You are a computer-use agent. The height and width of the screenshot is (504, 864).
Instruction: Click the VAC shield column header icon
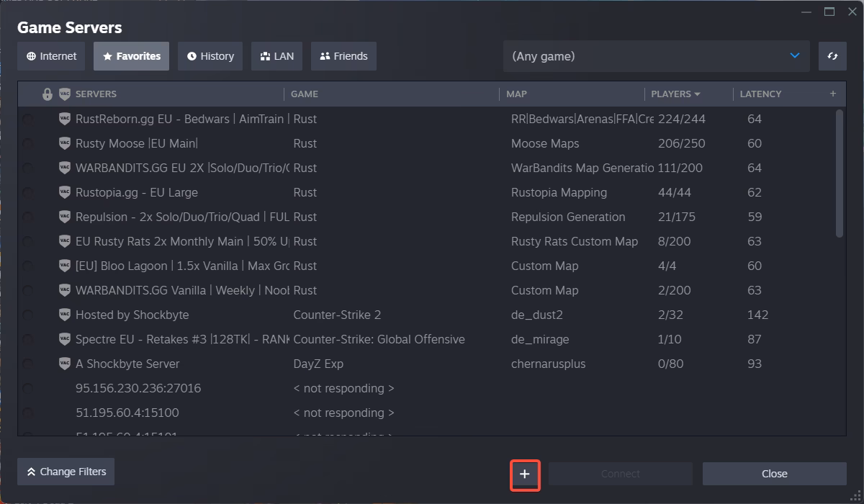pos(64,94)
